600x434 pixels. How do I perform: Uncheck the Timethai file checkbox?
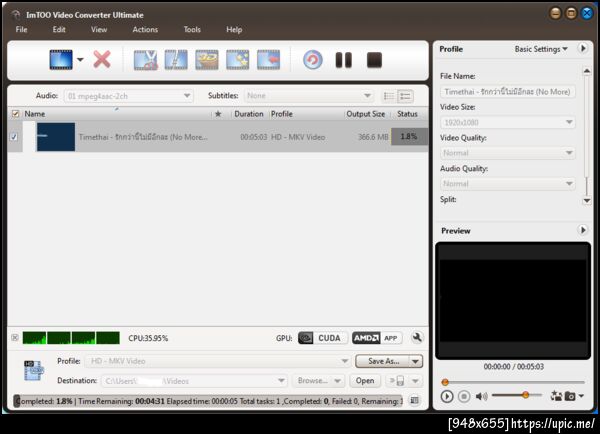coord(14,137)
